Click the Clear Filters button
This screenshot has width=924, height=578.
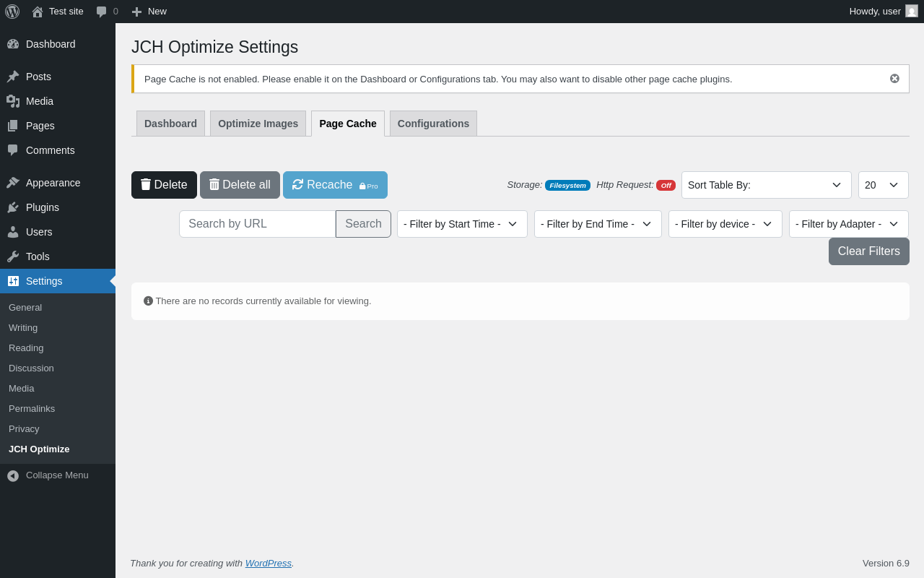pos(869,251)
